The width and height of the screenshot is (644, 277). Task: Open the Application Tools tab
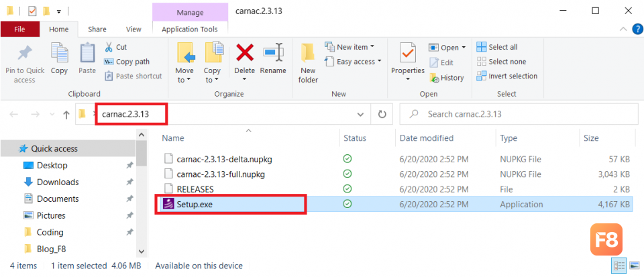pyautogui.click(x=190, y=29)
